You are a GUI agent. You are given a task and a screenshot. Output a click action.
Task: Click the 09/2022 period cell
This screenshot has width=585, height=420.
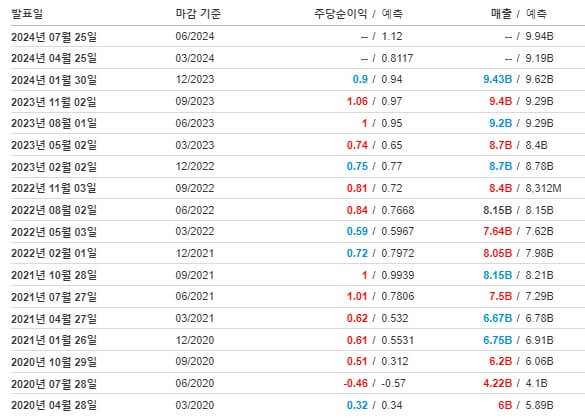coord(195,188)
